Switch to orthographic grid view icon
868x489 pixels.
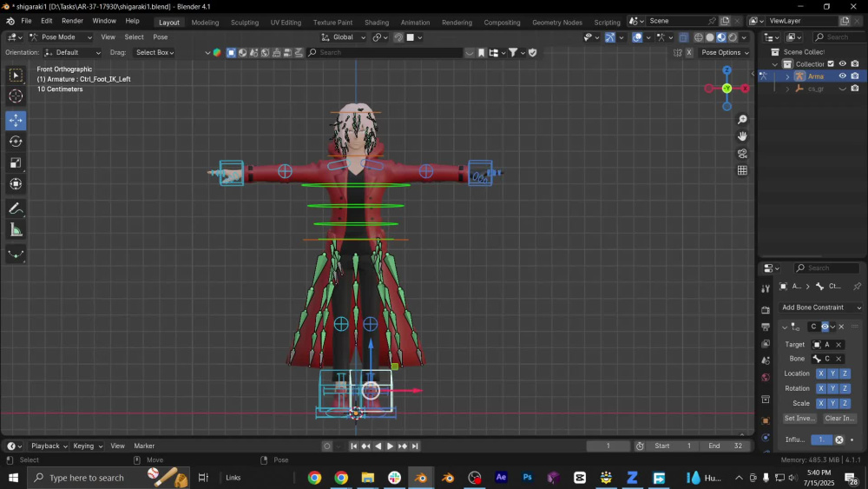tap(742, 170)
